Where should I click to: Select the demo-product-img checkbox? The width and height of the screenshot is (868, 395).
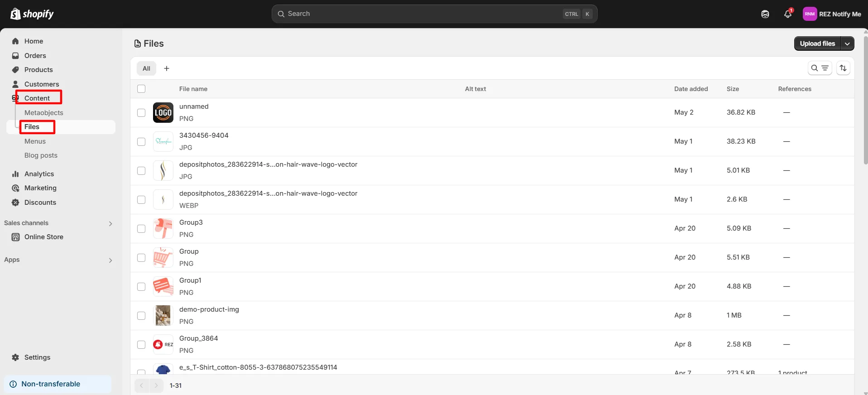click(141, 316)
